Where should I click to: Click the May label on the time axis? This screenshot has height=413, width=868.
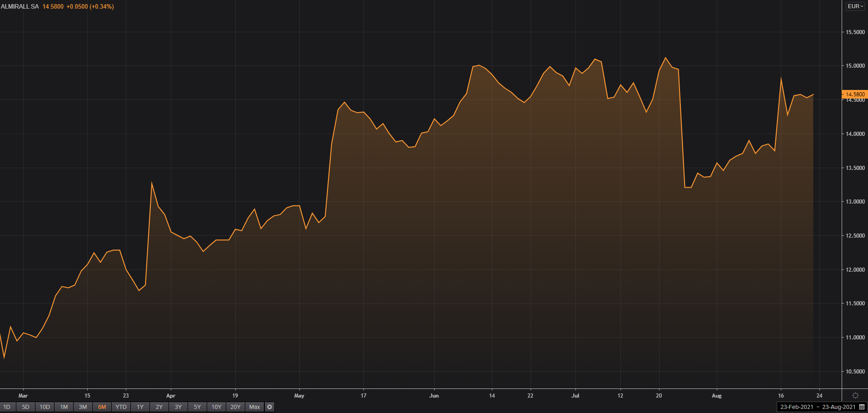pyautogui.click(x=299, y=396)
